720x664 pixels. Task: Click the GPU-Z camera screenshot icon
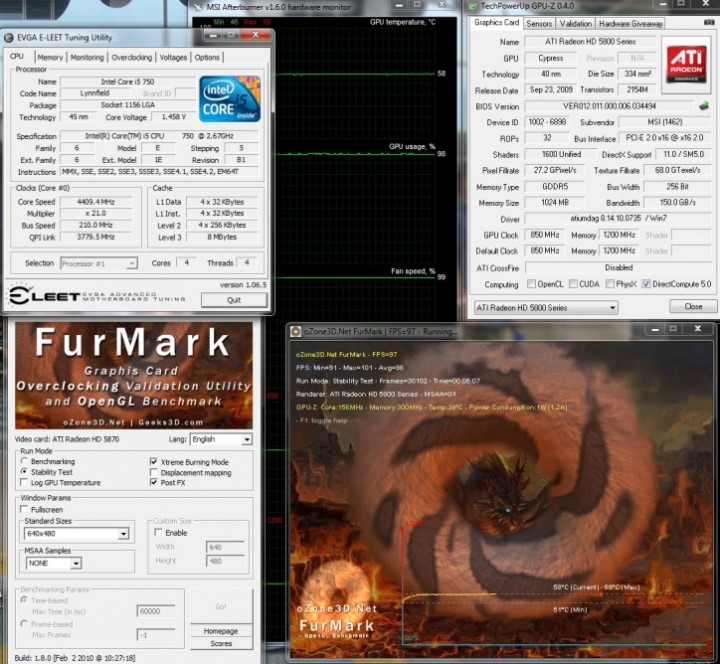709,22
